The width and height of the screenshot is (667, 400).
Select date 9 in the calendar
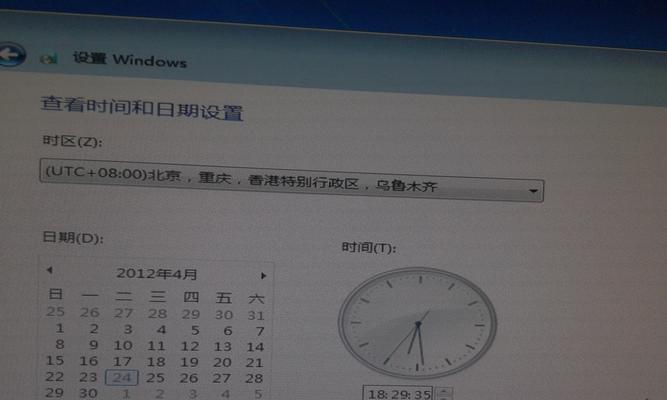pyautogui.click(x=94, y=345)
